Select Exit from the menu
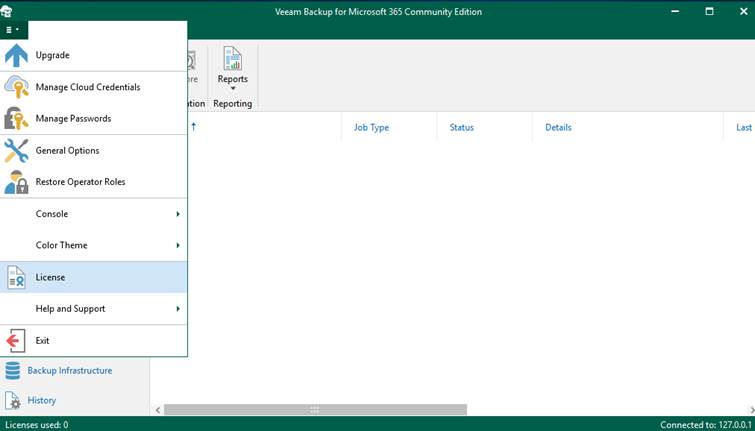Screen dimensions: 755x431 point(93,341)
